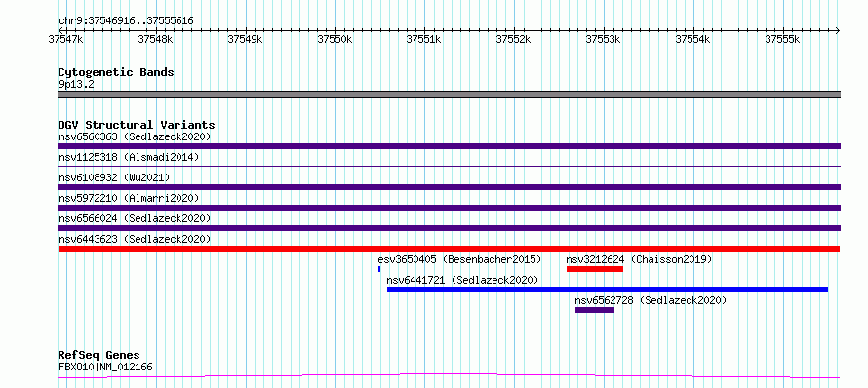
Task: Click the 9p13.2 band label
Action: (x=75, y=85)
